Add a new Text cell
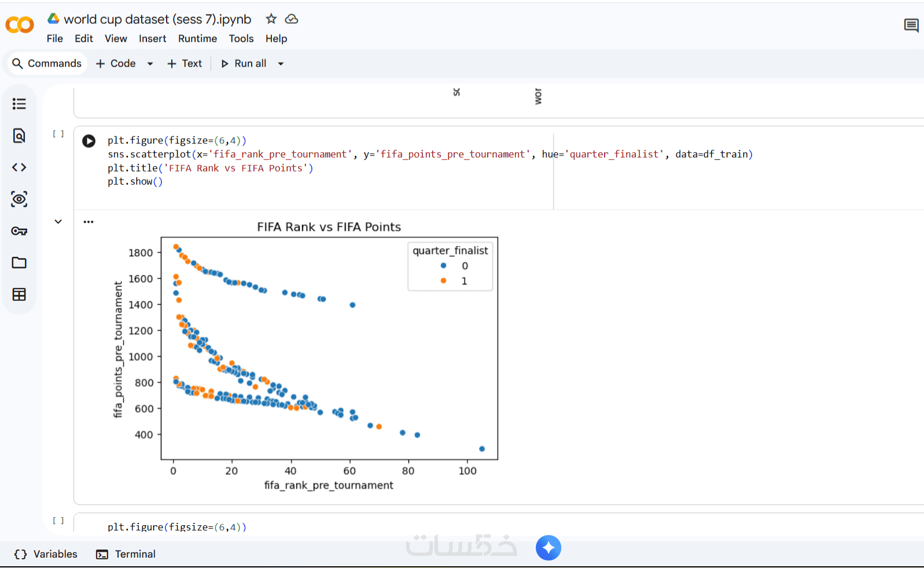The height and width of the screenshot is (568, 924). tap(185, 64)
